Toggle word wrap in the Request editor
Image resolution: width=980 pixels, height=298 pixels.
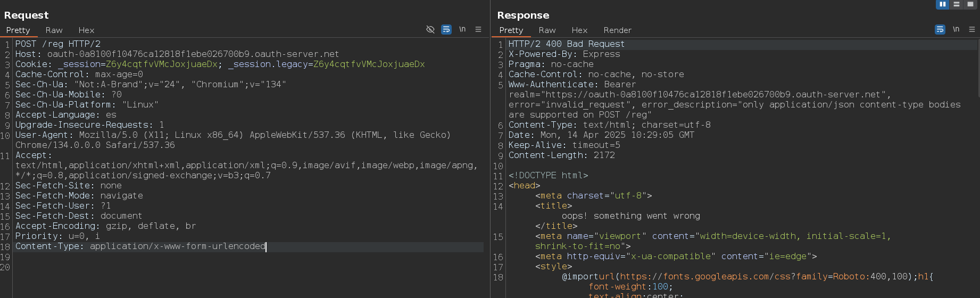446,29
